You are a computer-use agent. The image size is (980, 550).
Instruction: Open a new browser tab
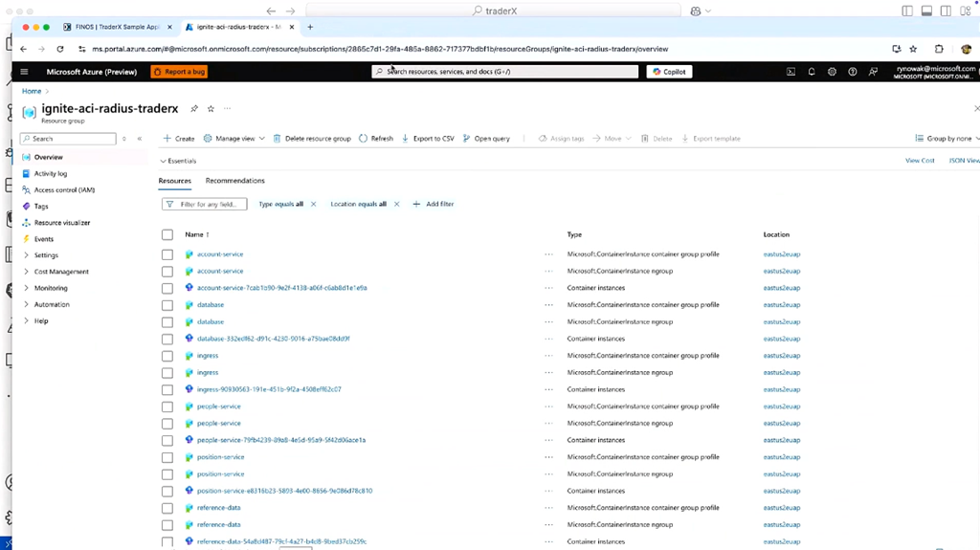(310, 27)
